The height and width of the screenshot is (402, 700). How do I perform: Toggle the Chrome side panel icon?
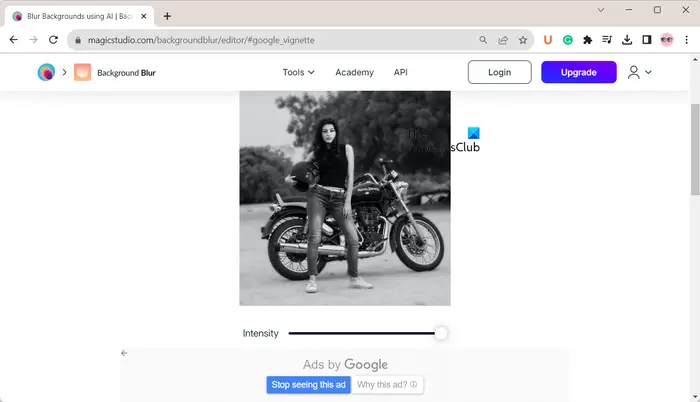646,40
